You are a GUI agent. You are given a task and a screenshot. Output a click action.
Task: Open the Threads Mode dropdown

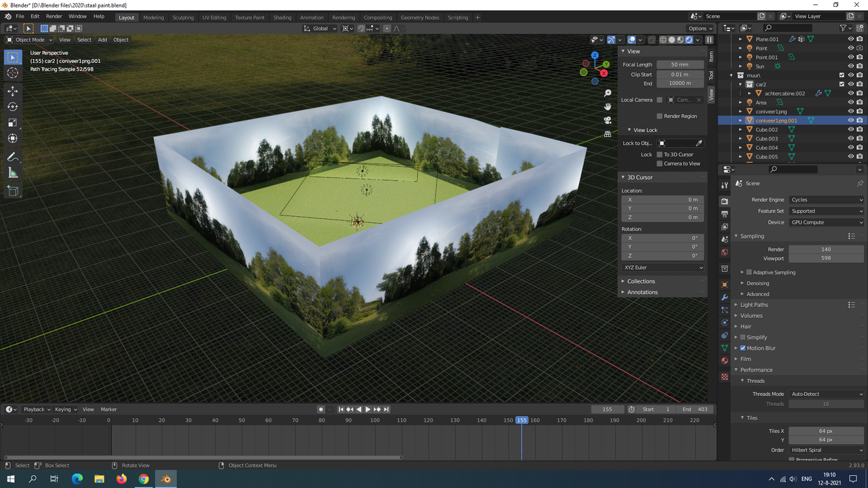click(x=827, y=394)
